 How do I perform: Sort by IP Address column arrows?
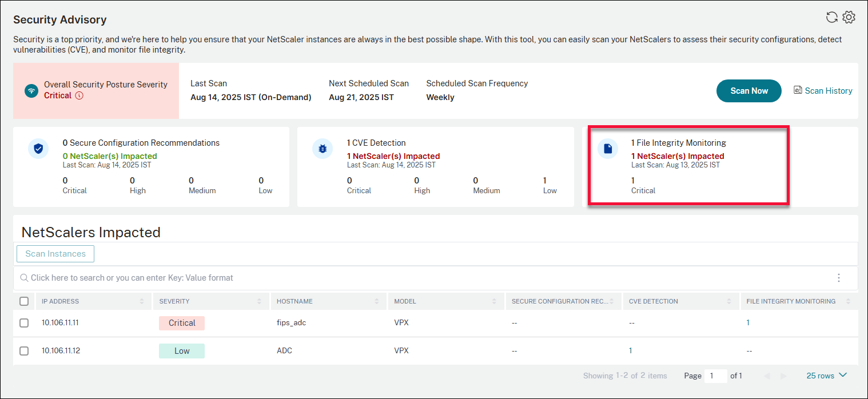point(142,301)
